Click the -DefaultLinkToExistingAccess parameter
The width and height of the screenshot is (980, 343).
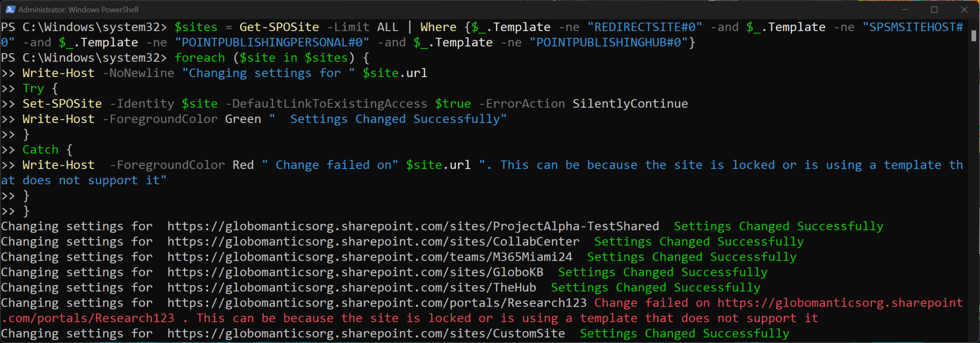[x=326, y=104]
